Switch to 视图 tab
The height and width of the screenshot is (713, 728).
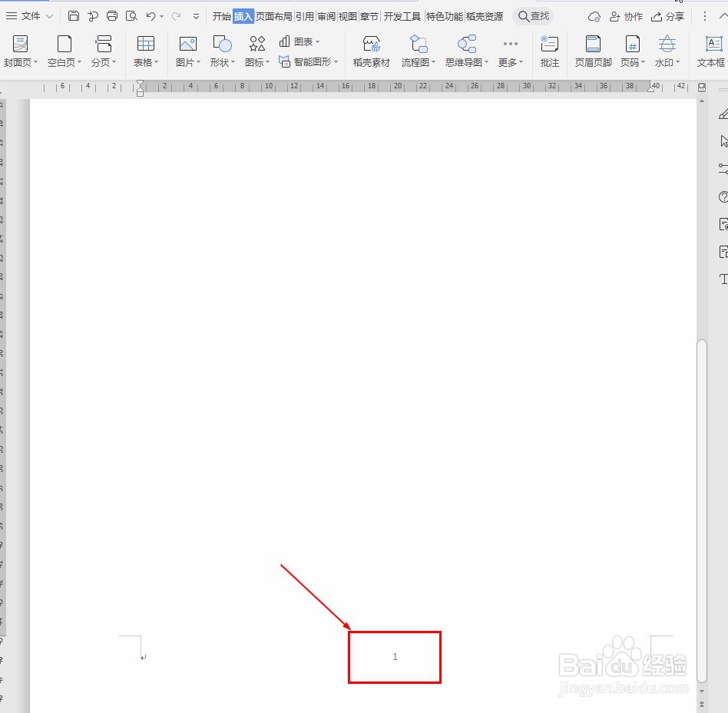point(347,17)
